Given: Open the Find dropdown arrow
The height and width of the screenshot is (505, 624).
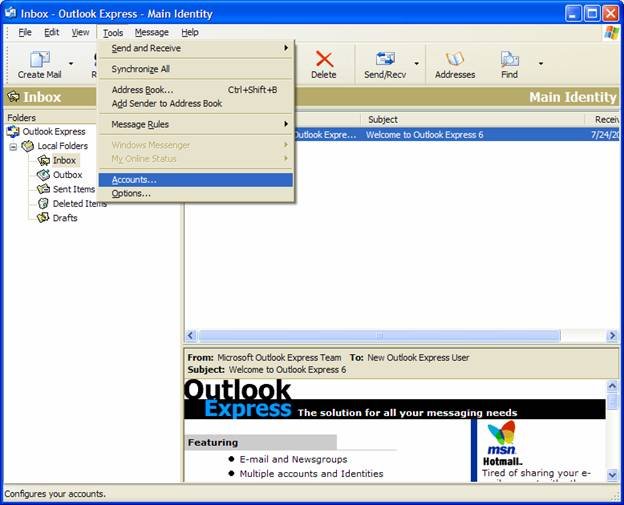Looking at the screenshot, I should click(x=541, y=64).
